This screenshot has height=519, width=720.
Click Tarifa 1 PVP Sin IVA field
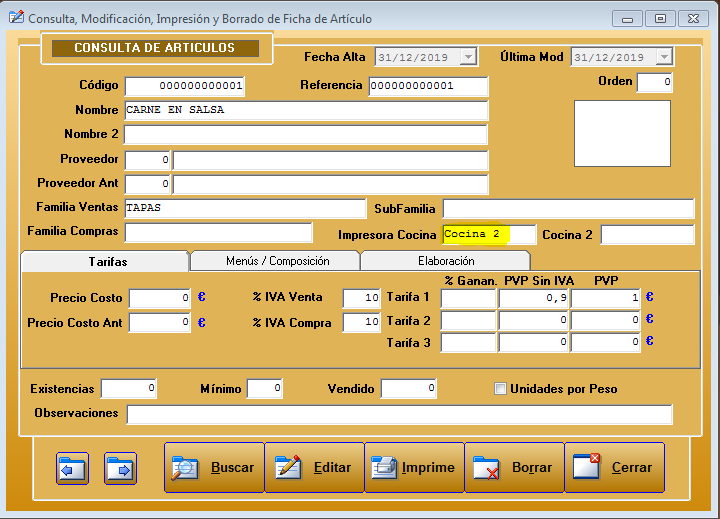coord(534,299)
